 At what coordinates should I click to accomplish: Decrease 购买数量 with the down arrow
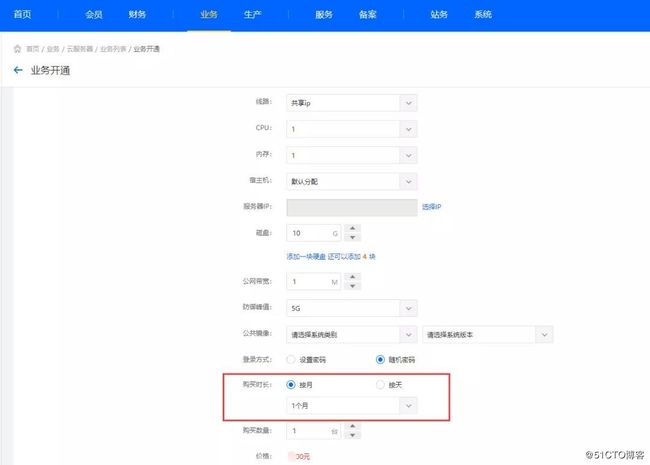352,435
